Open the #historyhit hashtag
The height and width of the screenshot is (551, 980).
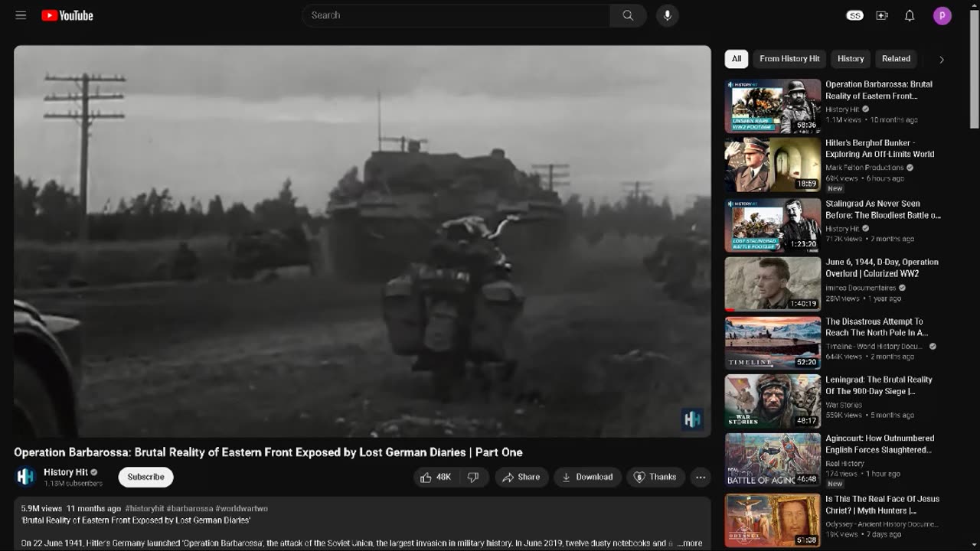pos(145,508)
